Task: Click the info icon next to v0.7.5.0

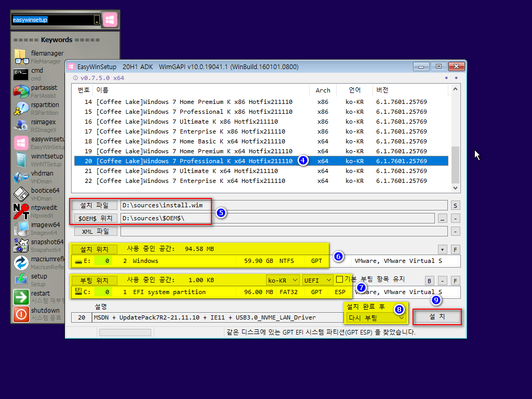Action: (x=75, y=78)
